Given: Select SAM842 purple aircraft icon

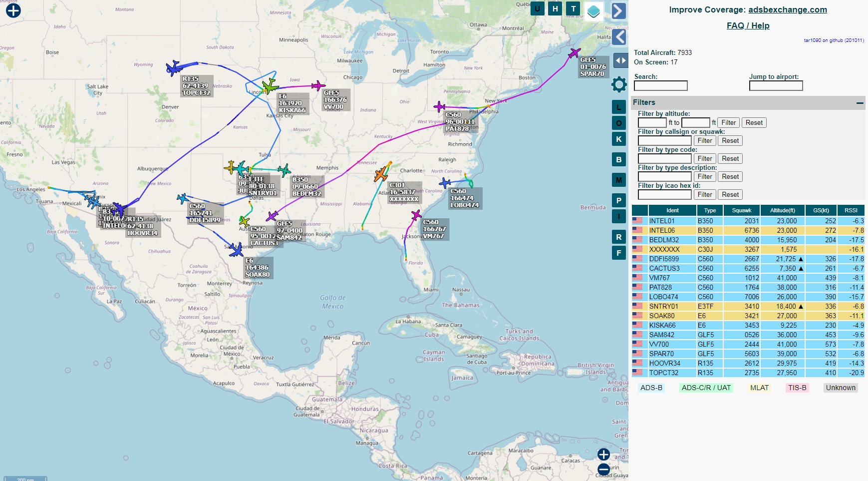Looking at the screenshot, I should click(272, 216).
